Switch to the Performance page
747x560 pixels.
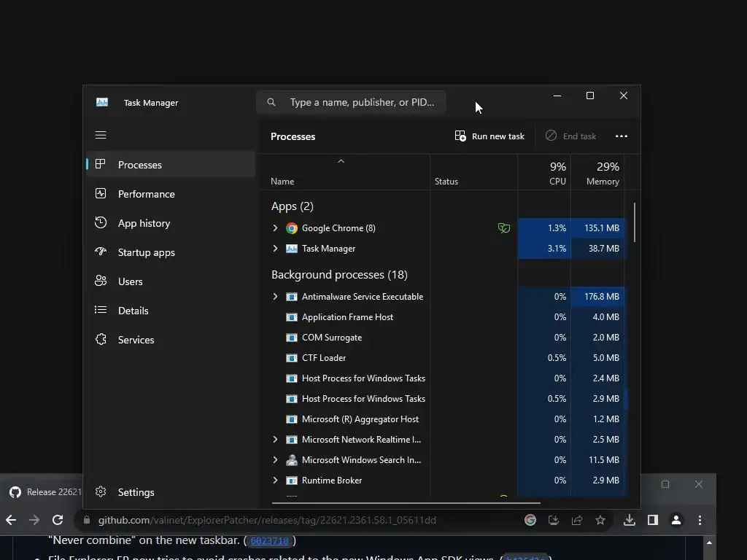(x=171, y=194)
